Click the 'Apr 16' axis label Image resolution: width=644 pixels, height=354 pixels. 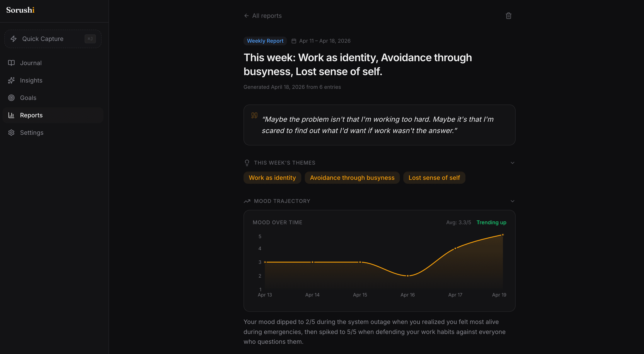(408, 295)
